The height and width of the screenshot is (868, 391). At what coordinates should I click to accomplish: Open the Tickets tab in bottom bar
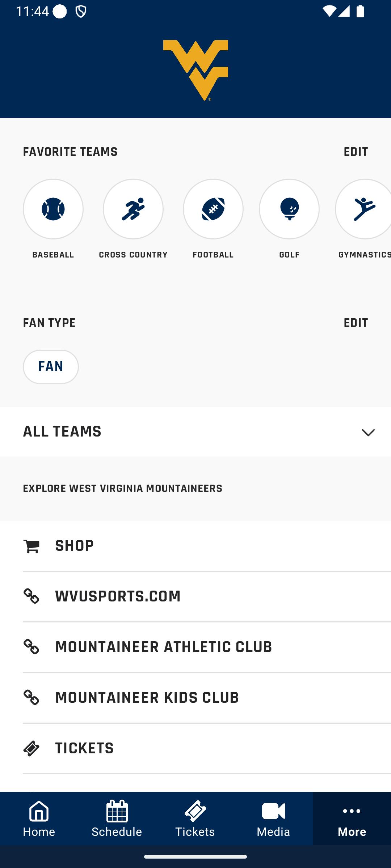tap(195, 819)
